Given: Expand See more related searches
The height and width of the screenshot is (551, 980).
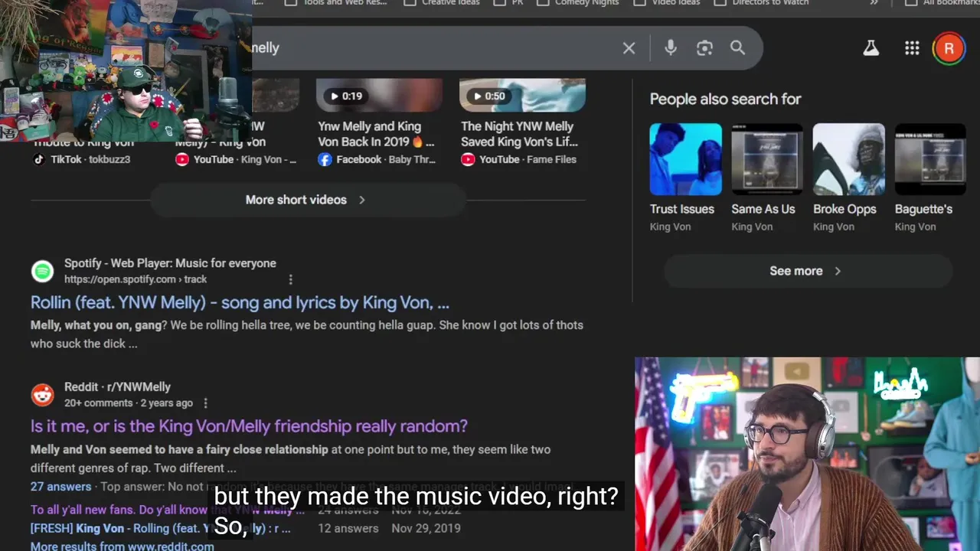Looking at the screenshot, I should point(807,271).
